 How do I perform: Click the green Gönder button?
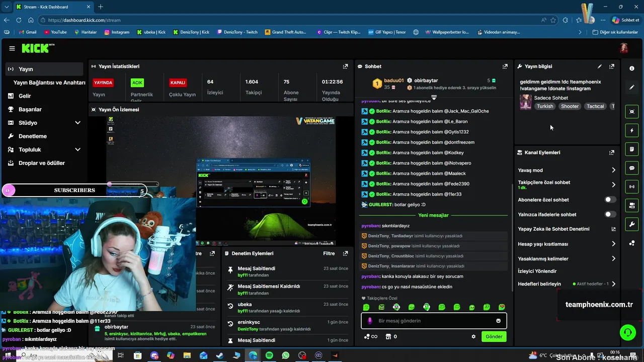click(x=494, y=337)
